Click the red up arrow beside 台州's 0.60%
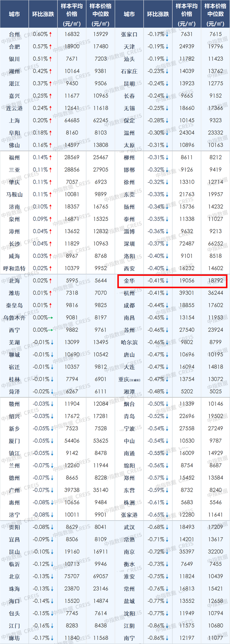Image resolution: width=230 pixels, height=644 pixels. [51, 34]
